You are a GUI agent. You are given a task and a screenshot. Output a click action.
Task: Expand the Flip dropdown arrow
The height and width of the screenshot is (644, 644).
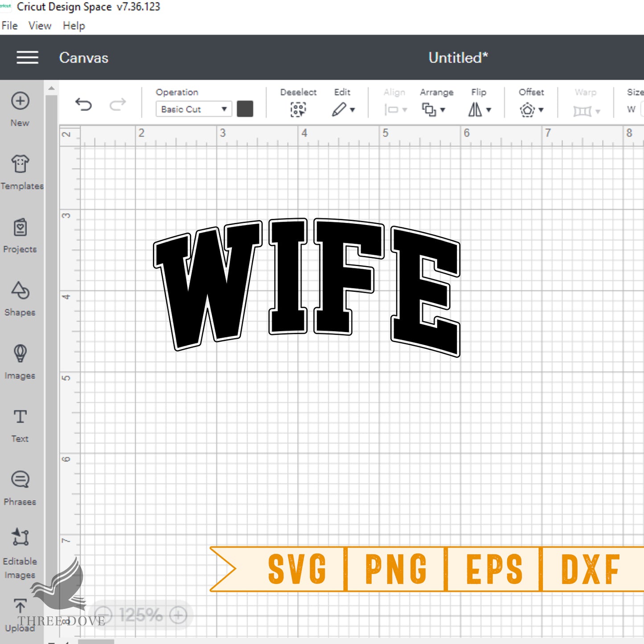[x=489, y=110]
